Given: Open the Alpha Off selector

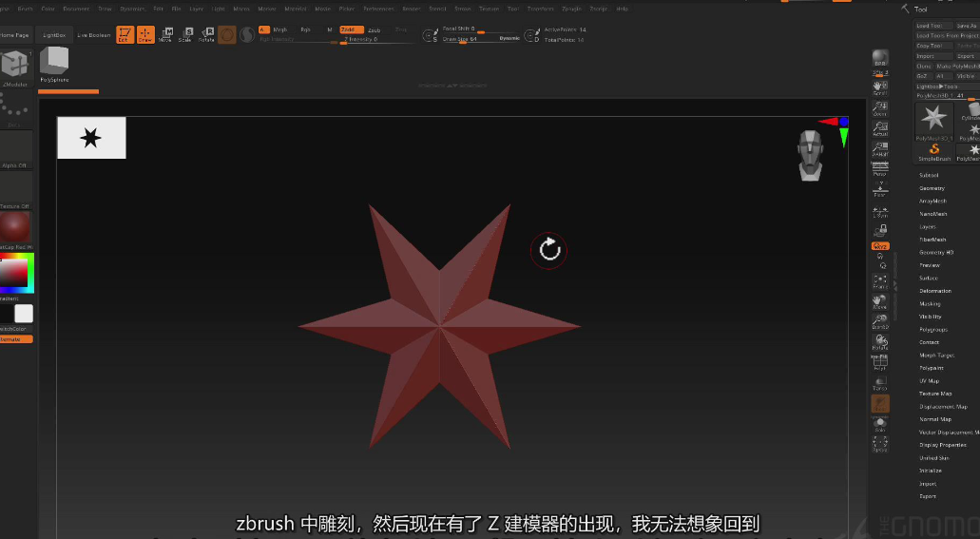Looking at the screenshot, I should (15, 150).
